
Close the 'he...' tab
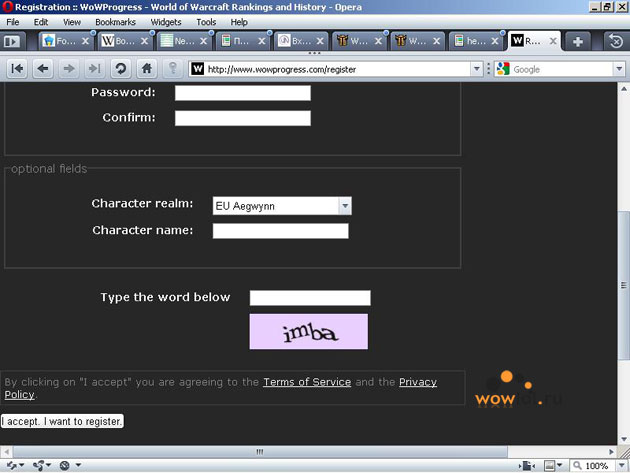(495, 41)
